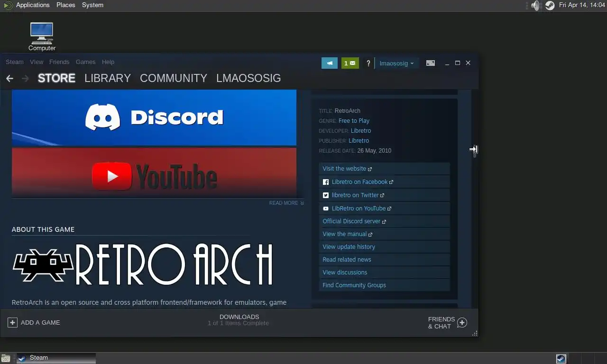Click the Libretro publisher link
Screen dimensions: 607x364
coord(359,141)
